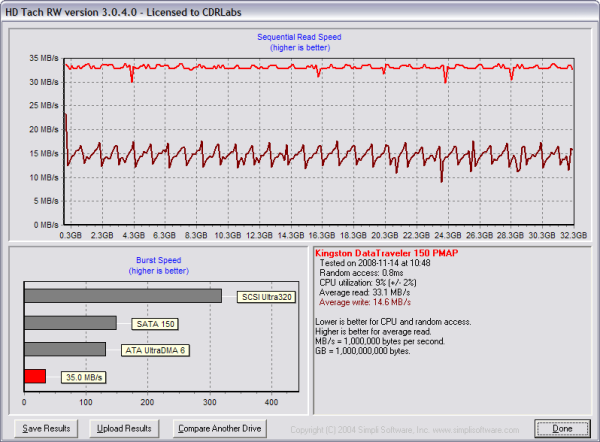Image resolution: width=600 pixels, height=442 pixels.
Task: Click the SCSI Ultra320 gray bar
Action: pyautogui.click(x=122, y=296)
